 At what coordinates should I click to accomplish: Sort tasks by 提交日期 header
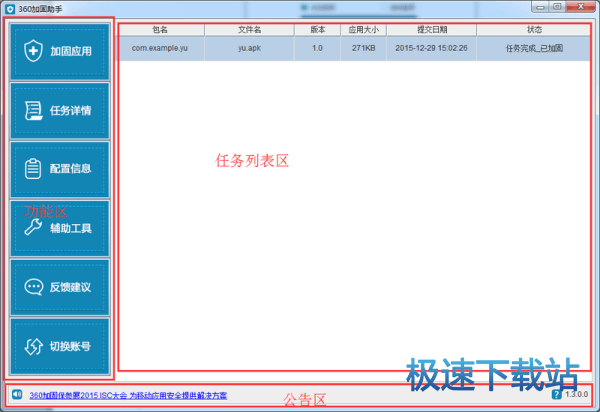click(432, 30)
